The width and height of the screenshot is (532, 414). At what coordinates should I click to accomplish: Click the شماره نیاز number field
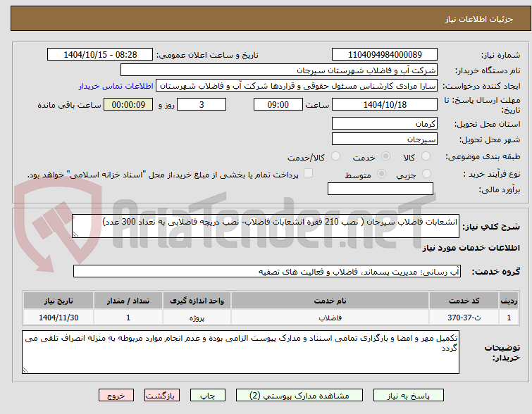[385, 55]
